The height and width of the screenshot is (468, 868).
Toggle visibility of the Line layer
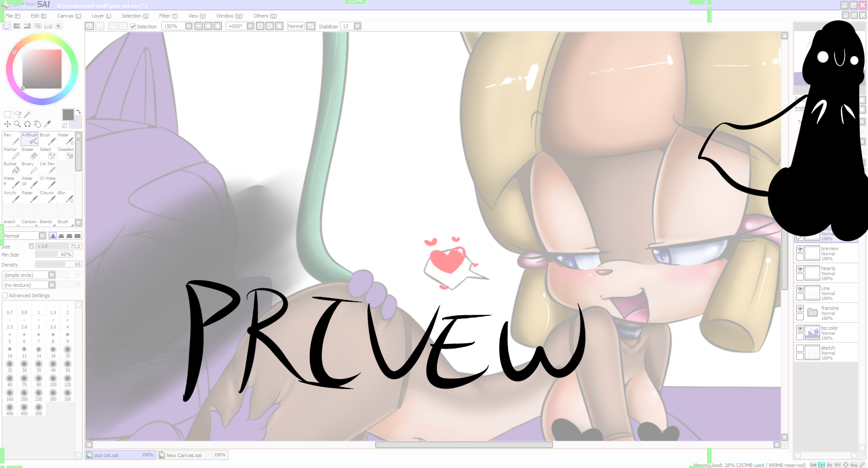click(x=800, y=289)
